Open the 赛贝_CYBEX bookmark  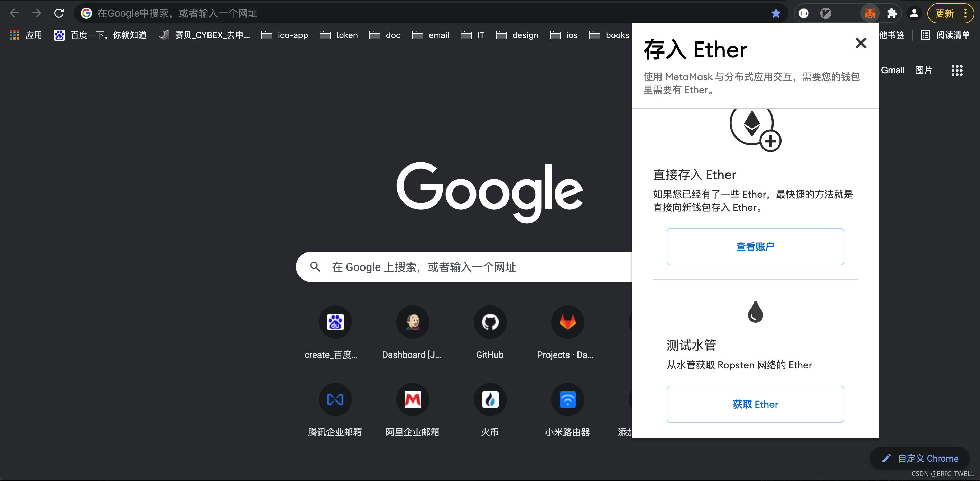click(x=204, y=35)
